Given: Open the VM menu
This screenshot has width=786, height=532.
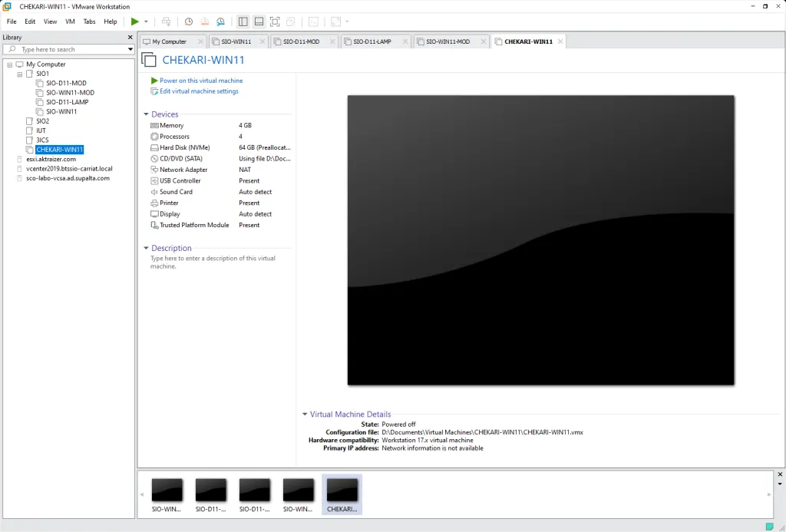Looking at the screenshot, I should (70, 21).
